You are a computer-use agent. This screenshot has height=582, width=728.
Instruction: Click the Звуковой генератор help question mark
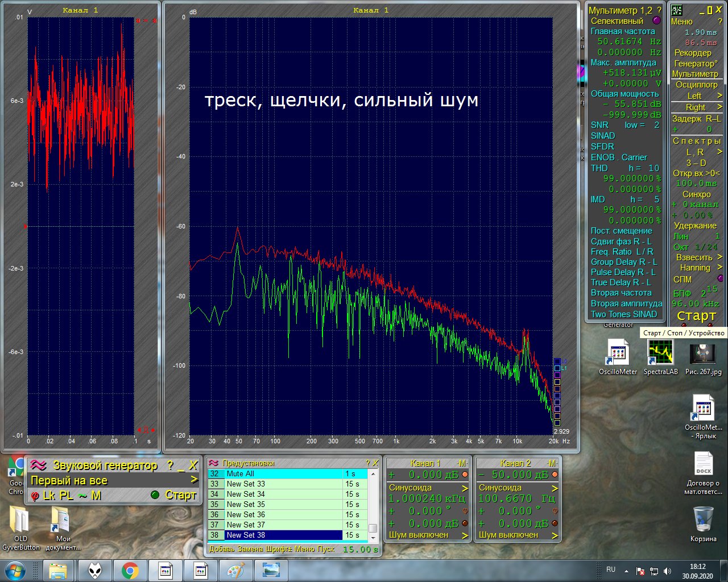[170, 465]
